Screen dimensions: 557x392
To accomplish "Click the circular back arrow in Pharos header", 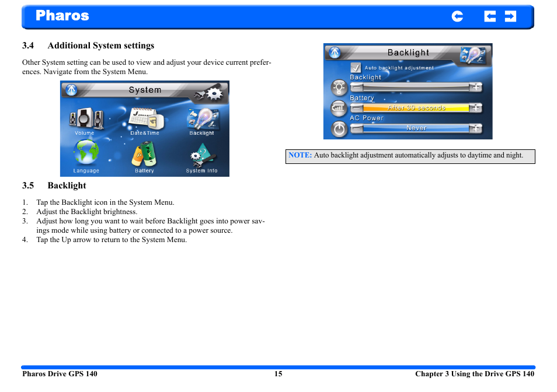I will (x=457, y=16).
